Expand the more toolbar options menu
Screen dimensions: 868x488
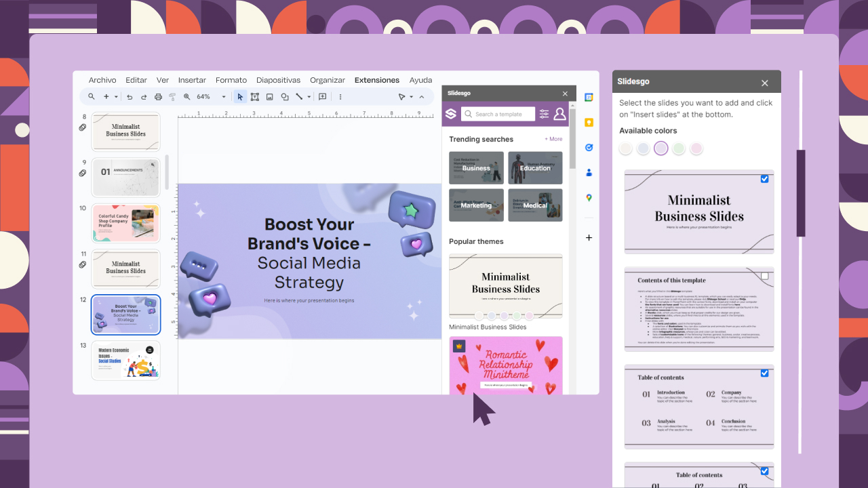click(340, 96)
